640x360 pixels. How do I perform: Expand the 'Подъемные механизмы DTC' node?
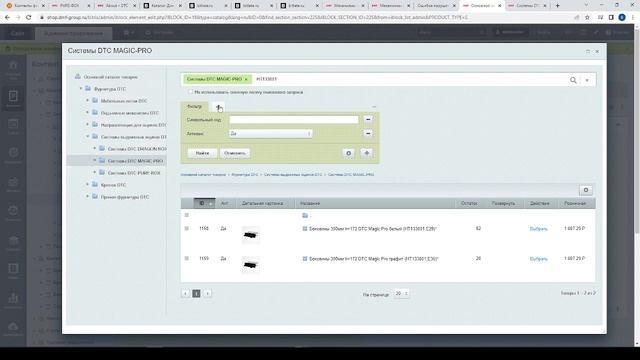pyautogui.click(x=87, y=113)
